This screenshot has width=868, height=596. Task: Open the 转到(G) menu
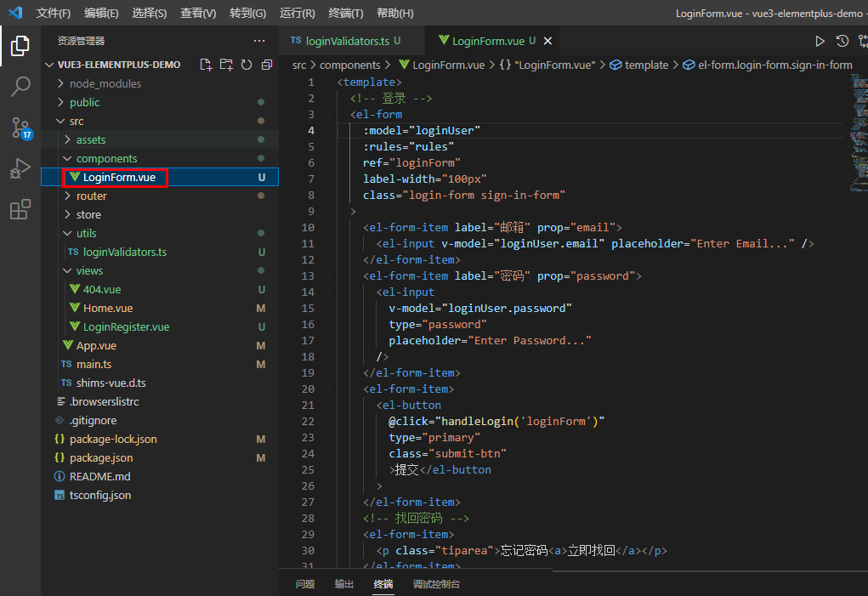247,14
